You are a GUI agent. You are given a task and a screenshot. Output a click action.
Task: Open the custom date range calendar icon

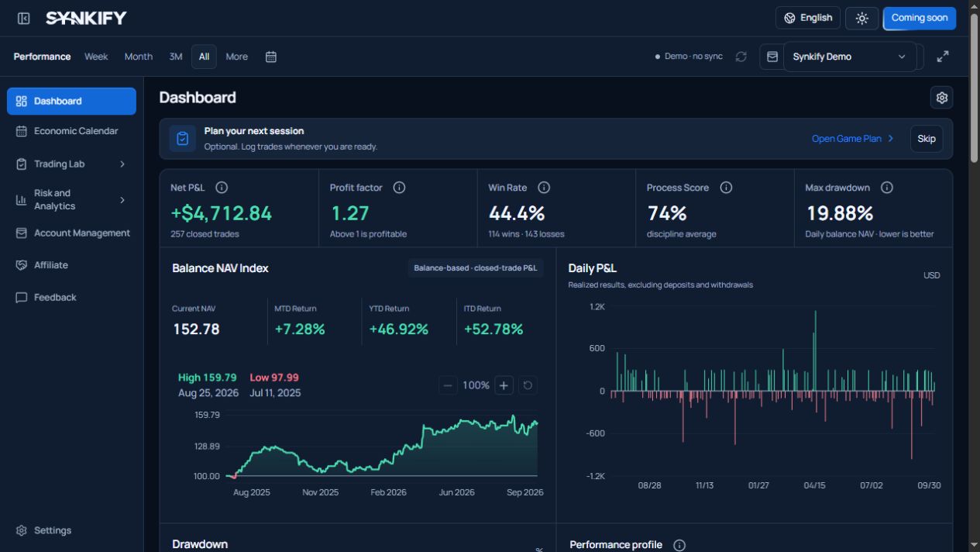click(x=271, y=57)
